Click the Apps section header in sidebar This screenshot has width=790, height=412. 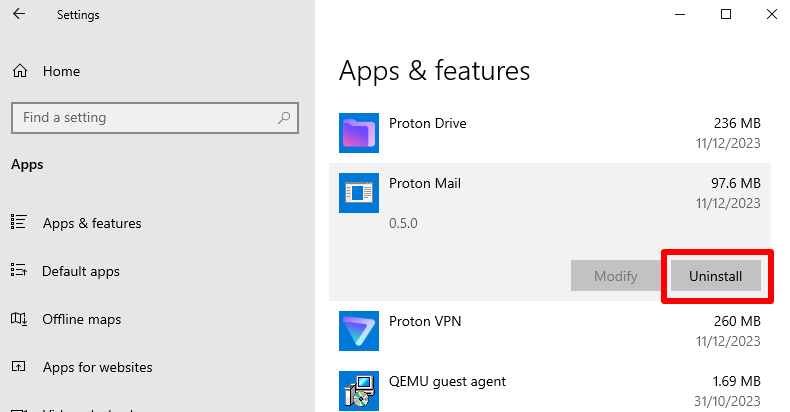point(27,165)
